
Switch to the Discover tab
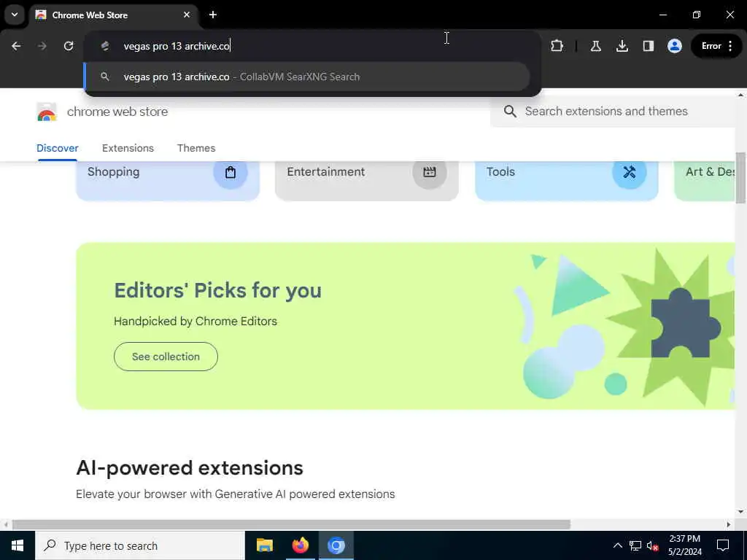(x=57, y=148)
